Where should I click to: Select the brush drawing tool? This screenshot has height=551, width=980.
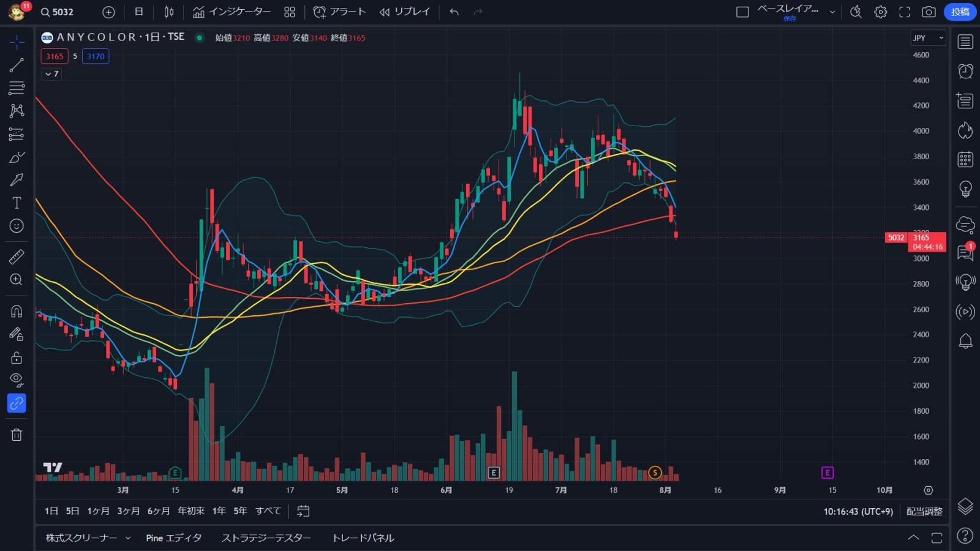(17, 157)
